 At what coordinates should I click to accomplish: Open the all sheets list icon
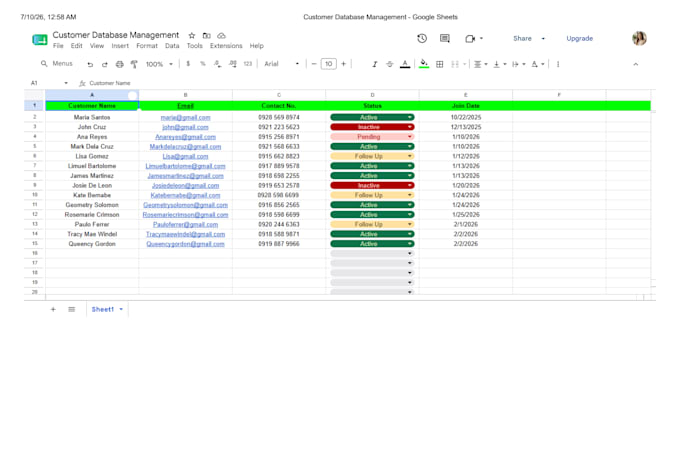point(72,309)
